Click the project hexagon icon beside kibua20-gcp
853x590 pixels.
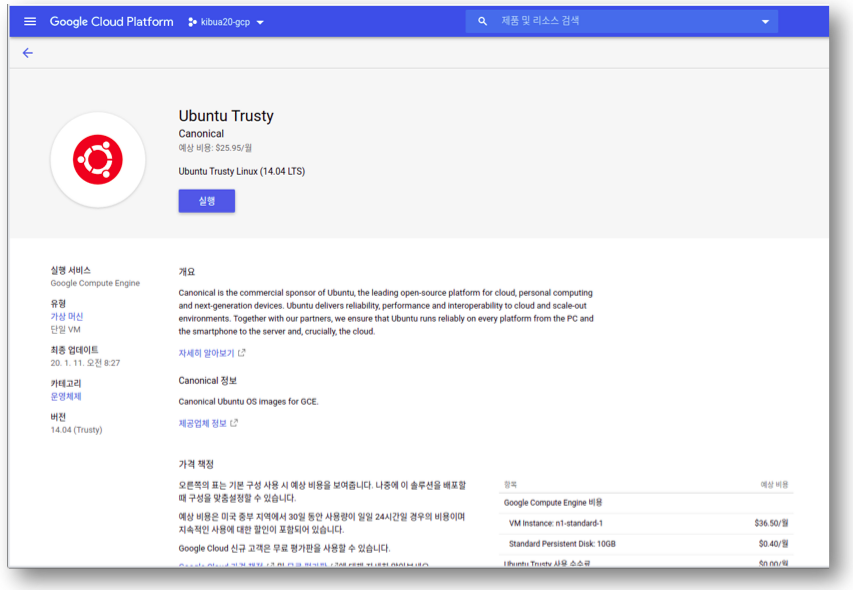pos(192,22)
